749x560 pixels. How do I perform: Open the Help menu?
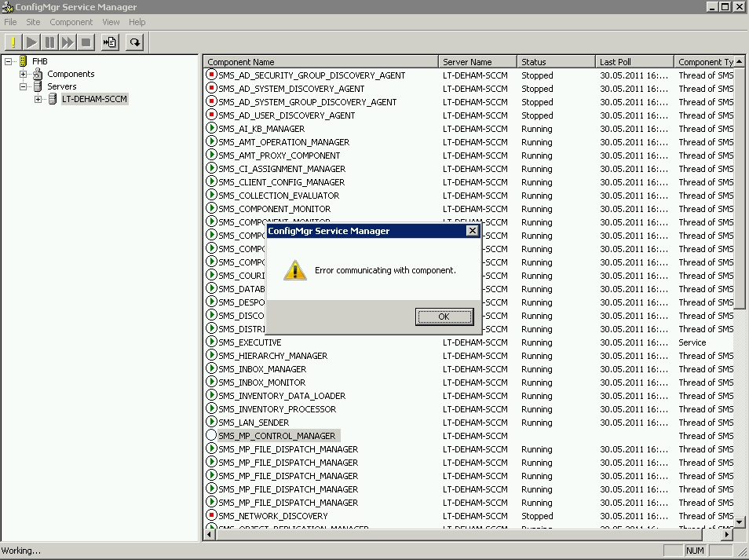coord(137,22)
